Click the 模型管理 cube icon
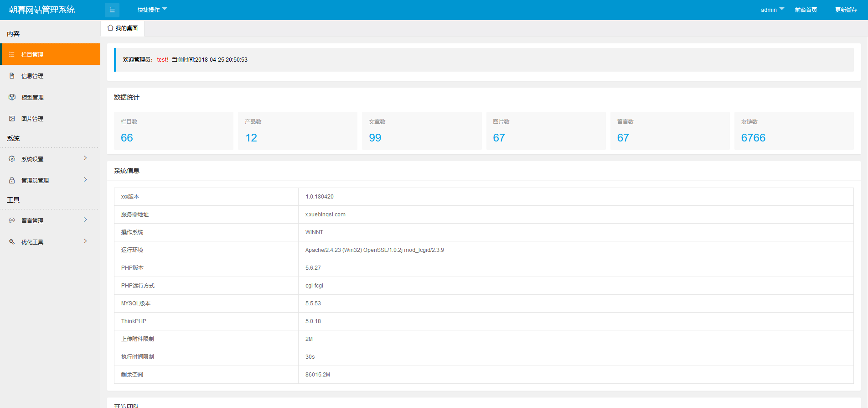This screenshot has width=868, height=408. 12,97
